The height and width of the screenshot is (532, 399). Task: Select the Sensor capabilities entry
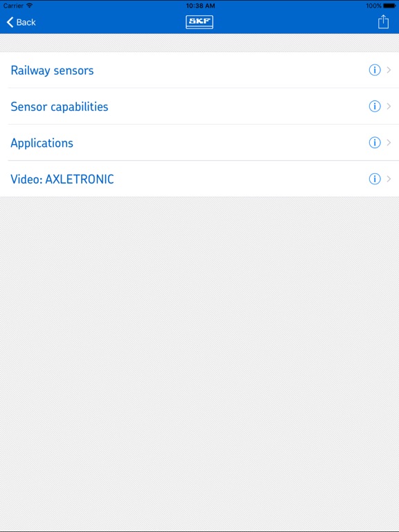tap(199, 106)
